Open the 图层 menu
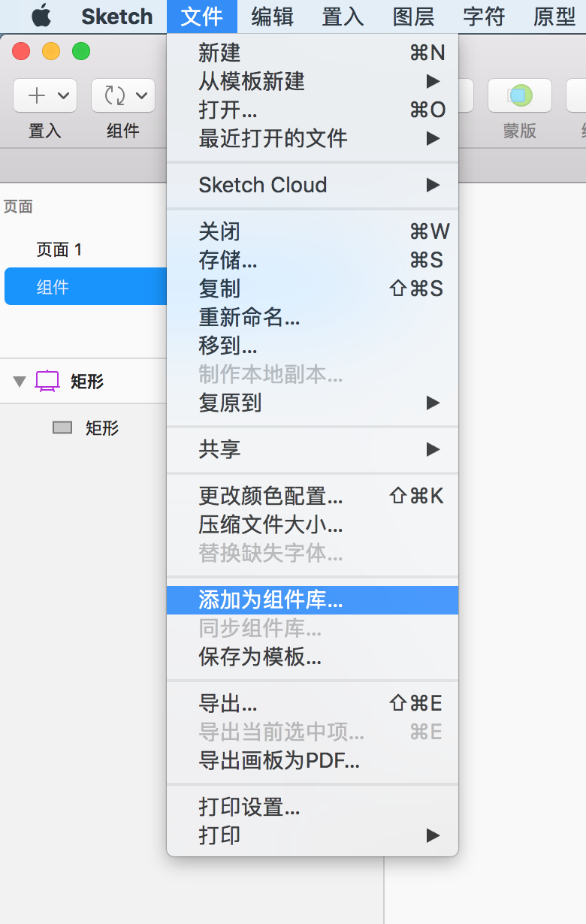Screen dimensions: 586x924 pos(413,16)
